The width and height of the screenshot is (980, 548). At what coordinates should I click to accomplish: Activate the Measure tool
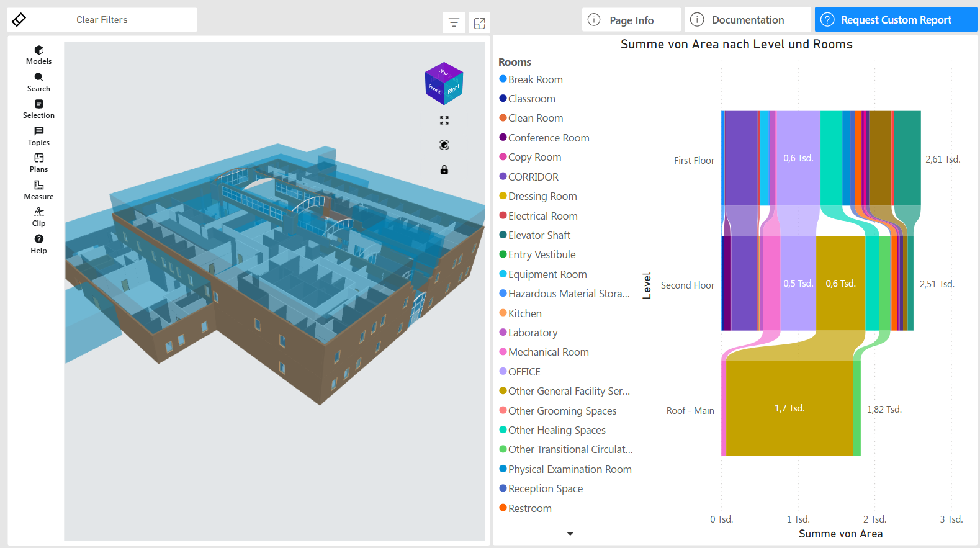(x=38, y=190)
